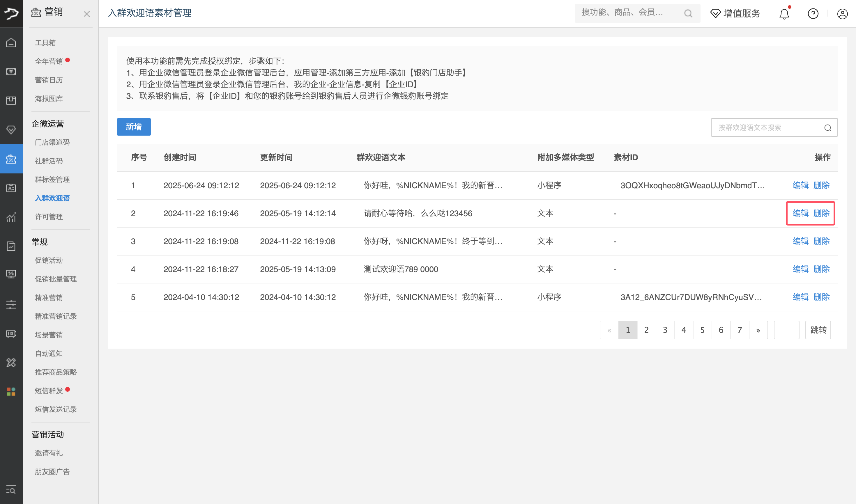Open the crossed tools icon in rail
Screen dimensions: 856x504
11,363
